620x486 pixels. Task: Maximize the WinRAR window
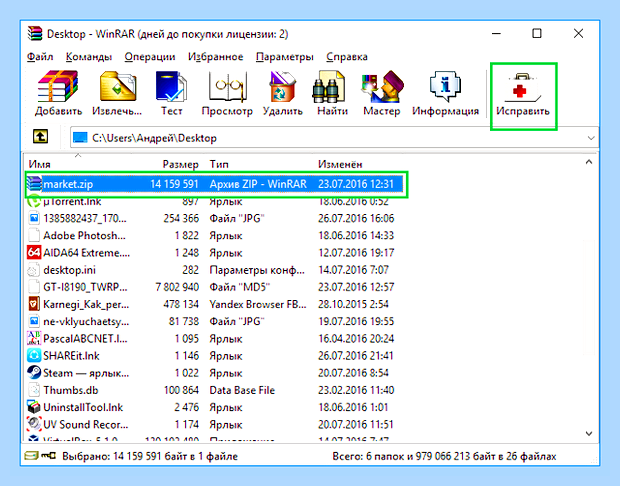coord(537,34)
